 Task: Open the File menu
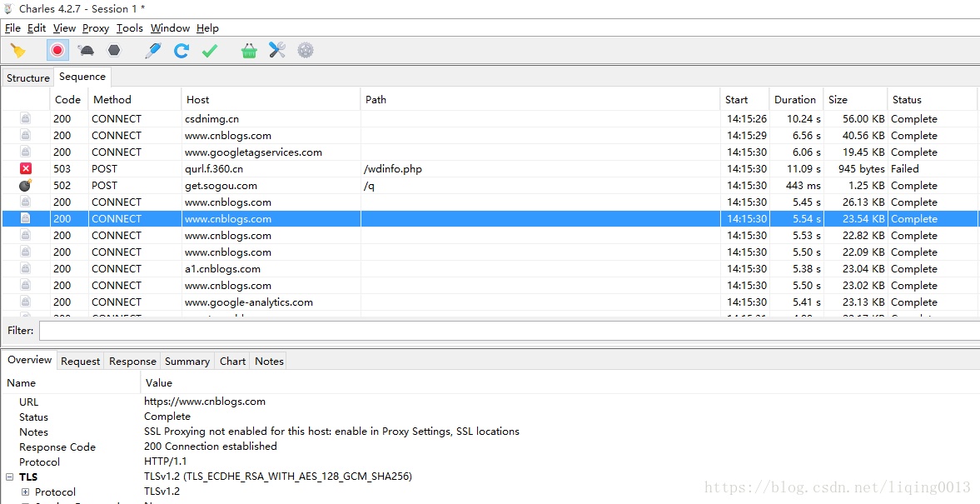tap(12, 28)
